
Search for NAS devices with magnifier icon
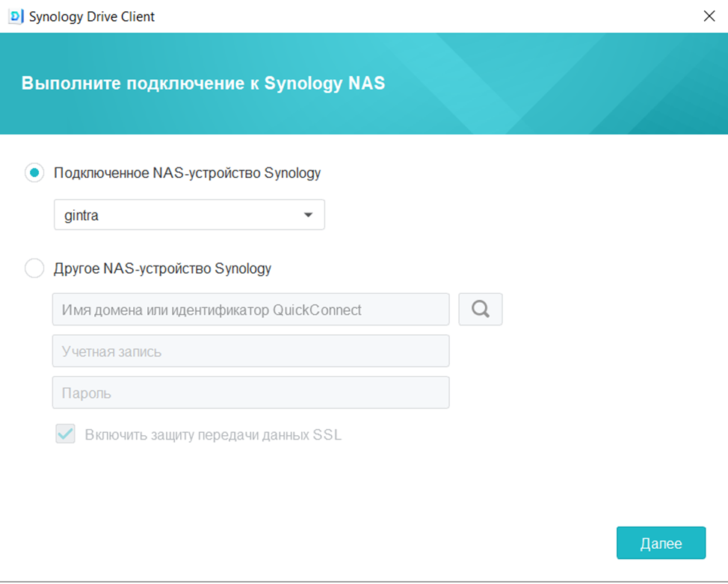pos(481,309)
